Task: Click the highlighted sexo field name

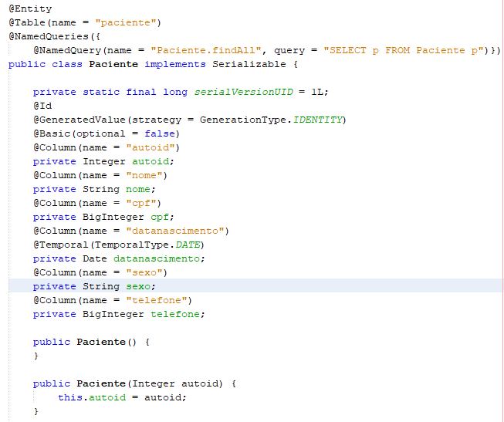Action: click(x=138, y=286)
